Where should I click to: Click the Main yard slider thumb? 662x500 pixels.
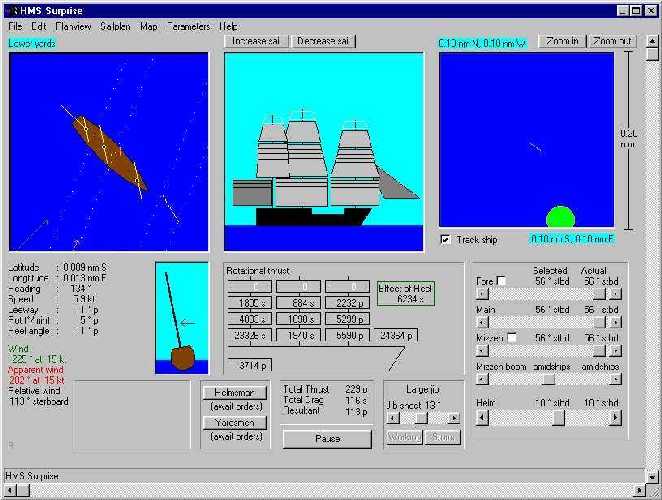[x=599, y=323]
